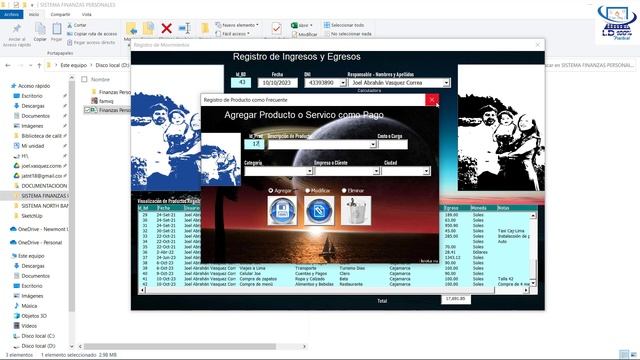This screenshot has width=640, height=360.
Task: Click the Fecha field showing 10/10/2023
Action: 278,83
